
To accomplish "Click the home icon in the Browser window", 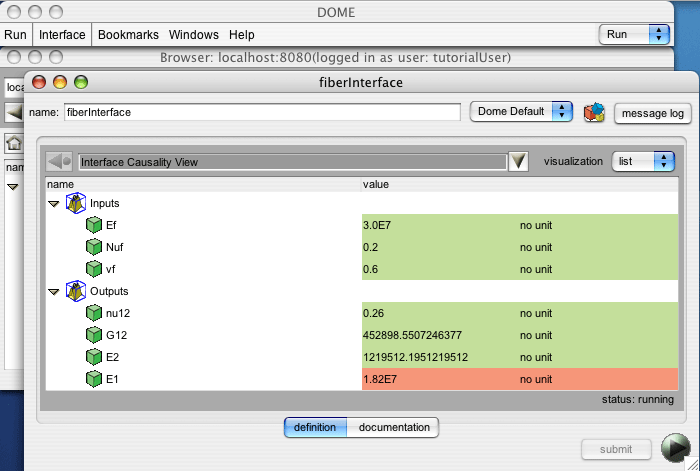I will (x=14, y=143).
